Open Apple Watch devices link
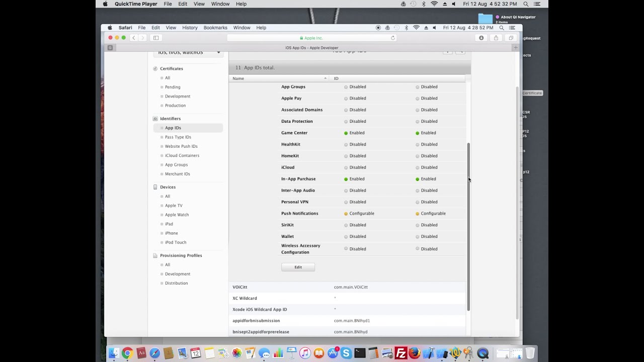The width and height of the screenshot is (644, 362). [177, 215]
